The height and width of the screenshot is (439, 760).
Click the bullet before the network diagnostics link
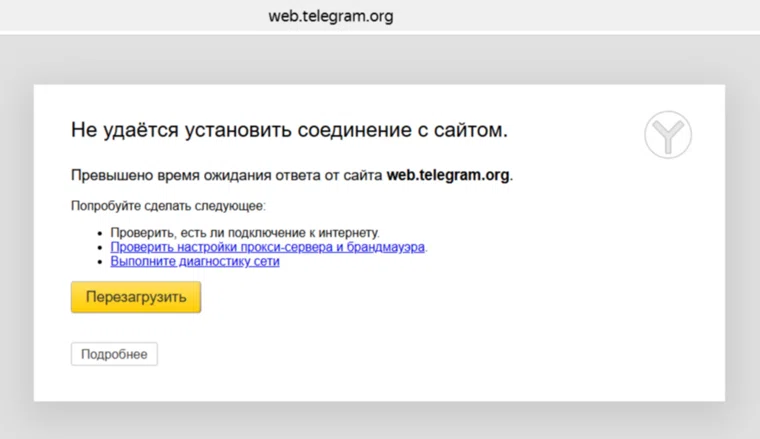point(100,261)
